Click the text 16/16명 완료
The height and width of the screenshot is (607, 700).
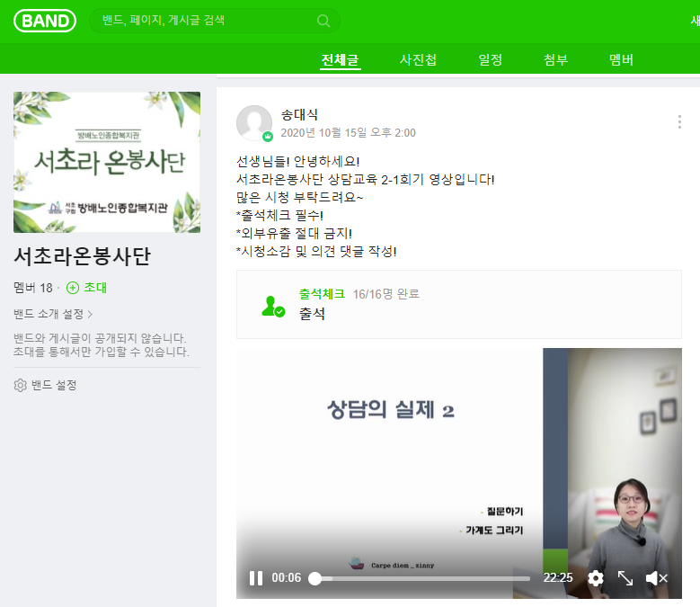click(x=386, y=294)
